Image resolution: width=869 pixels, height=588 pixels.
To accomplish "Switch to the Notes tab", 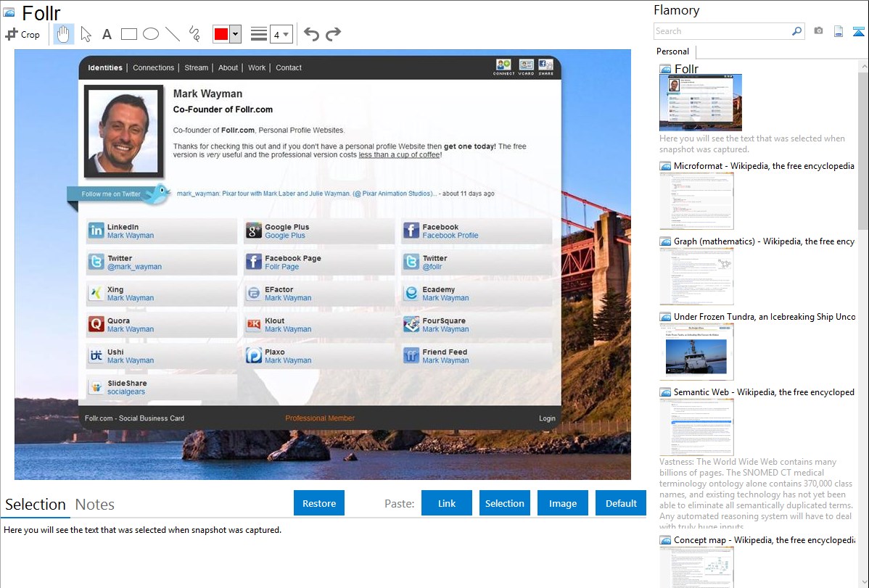I will (x=95, y=505).
